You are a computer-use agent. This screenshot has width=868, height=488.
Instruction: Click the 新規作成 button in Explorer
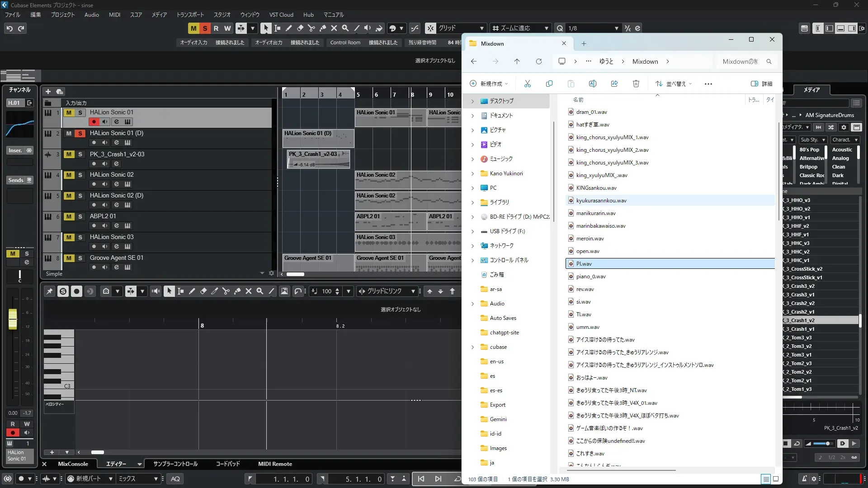click(x=488, y=84)
